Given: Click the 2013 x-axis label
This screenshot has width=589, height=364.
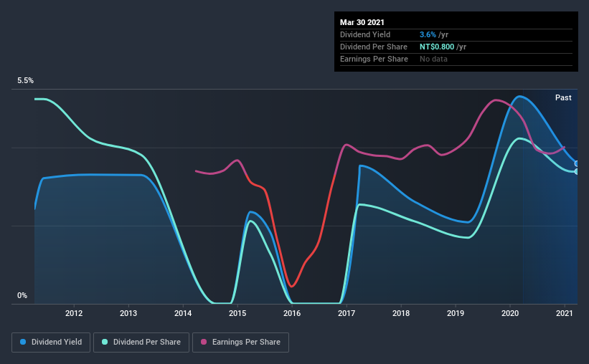Looking at the screenshot, I should [x=128, y=313].
